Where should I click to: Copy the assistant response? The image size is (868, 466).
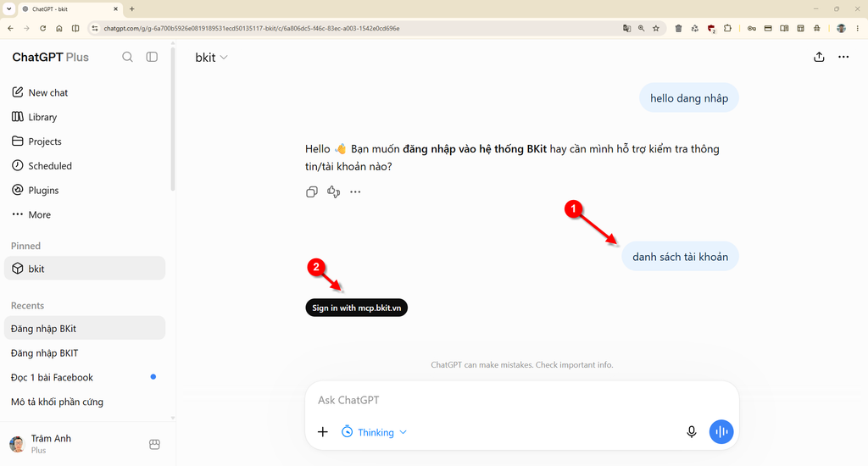click(x=312, y=191)
